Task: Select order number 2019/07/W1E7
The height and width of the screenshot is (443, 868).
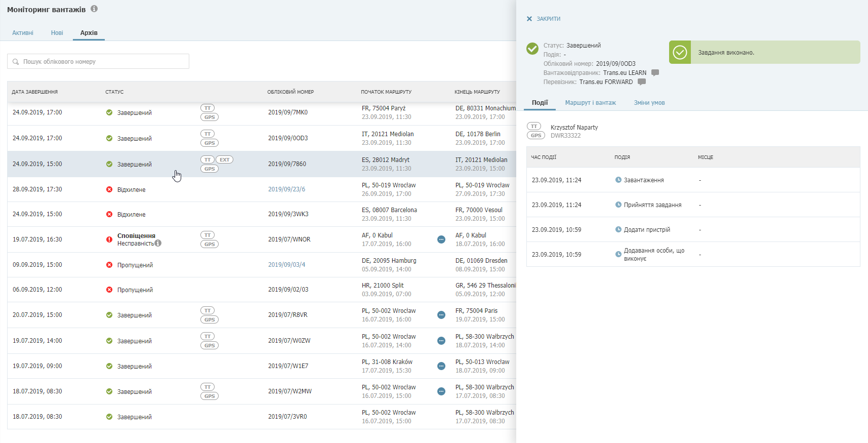Action: tap(288, 366)
